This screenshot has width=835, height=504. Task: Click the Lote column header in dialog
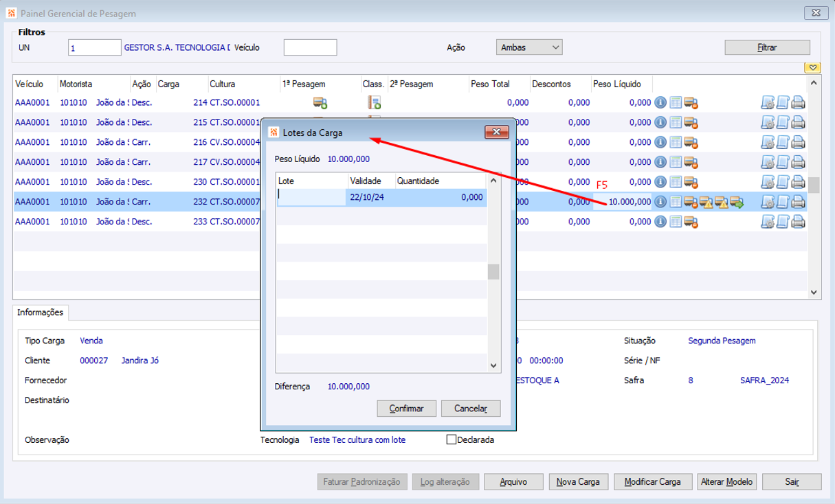(x=312, y=181)
